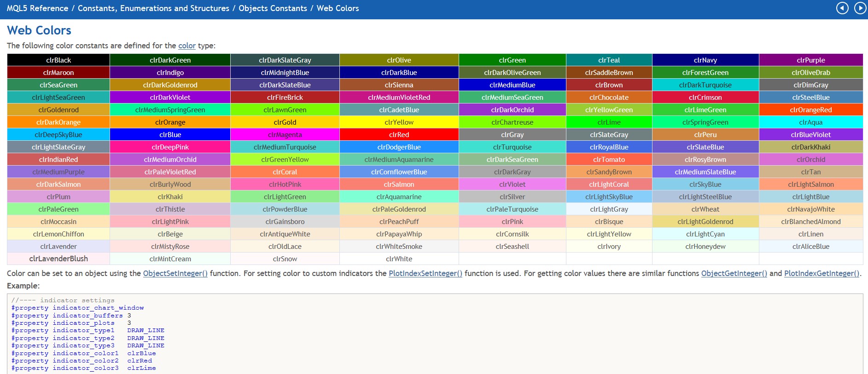Open the PlotIndexSetInteger() link

(x=425, y=273)
